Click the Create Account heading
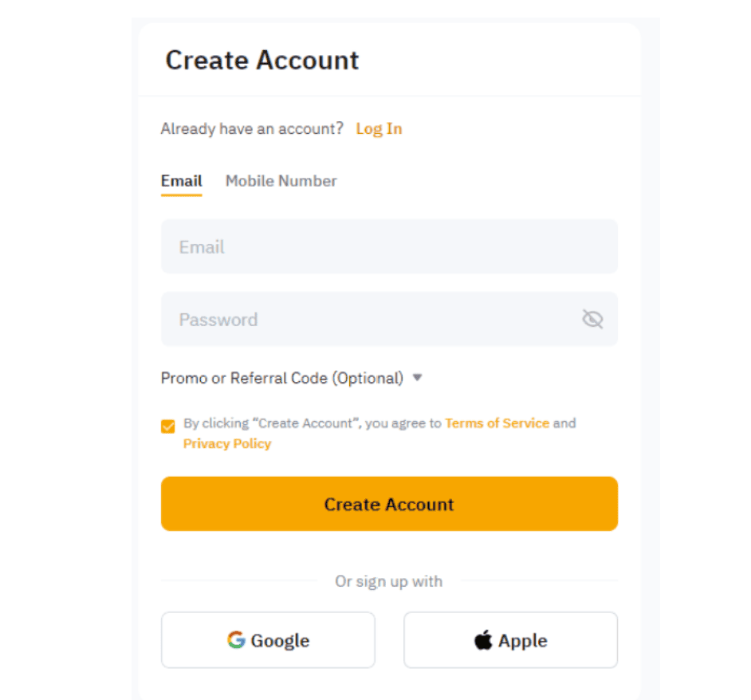751x700 pixels. 261,60
